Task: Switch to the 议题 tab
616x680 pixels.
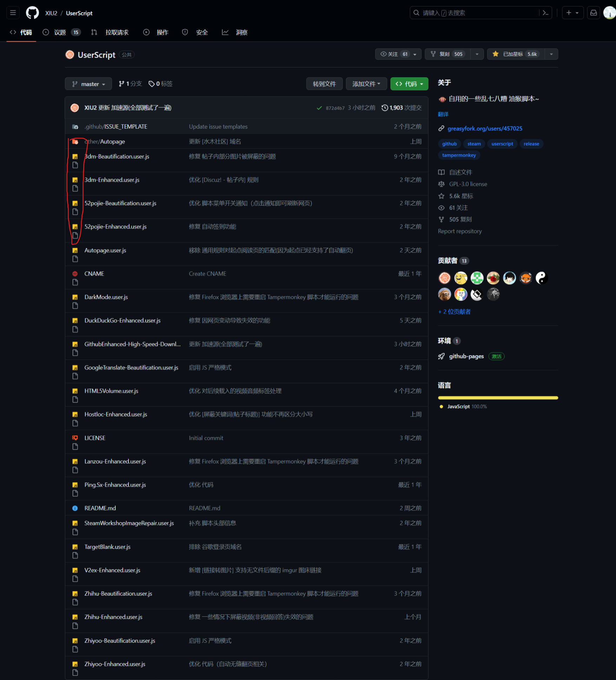Action: coord(60,32)
